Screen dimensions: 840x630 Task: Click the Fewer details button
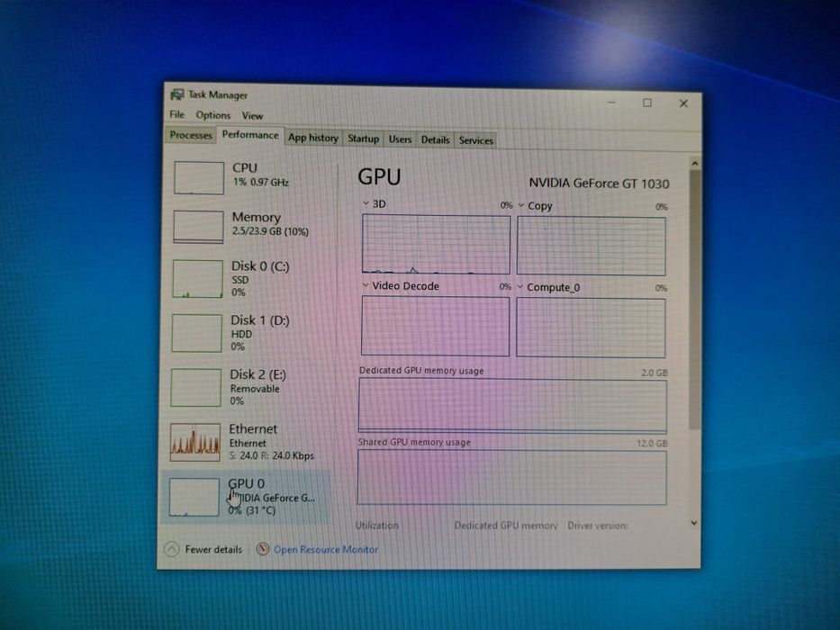(203, 549)
